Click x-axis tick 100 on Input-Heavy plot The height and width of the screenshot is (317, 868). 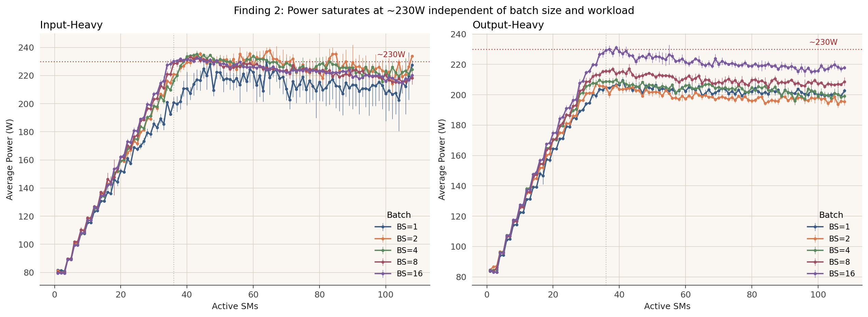coord(385,294)
